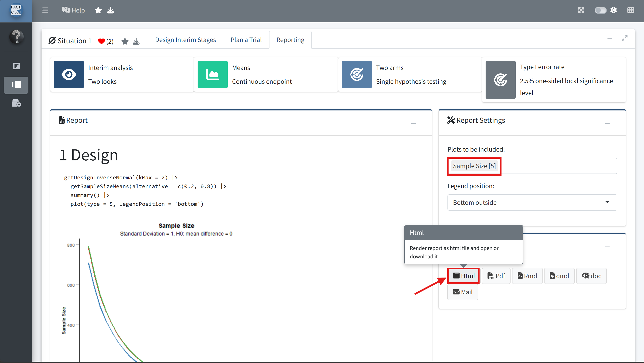Click the red heart likes icon
This screenshot has height=363, width=644.
point(101,41)
